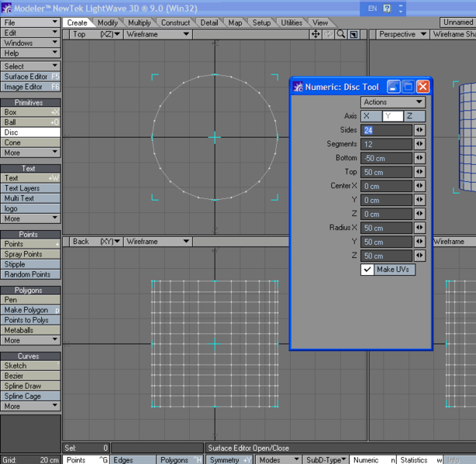Click the Top viewport maximize icon
The width and height of the screenshot is (476, 464).
coord(354,34)
